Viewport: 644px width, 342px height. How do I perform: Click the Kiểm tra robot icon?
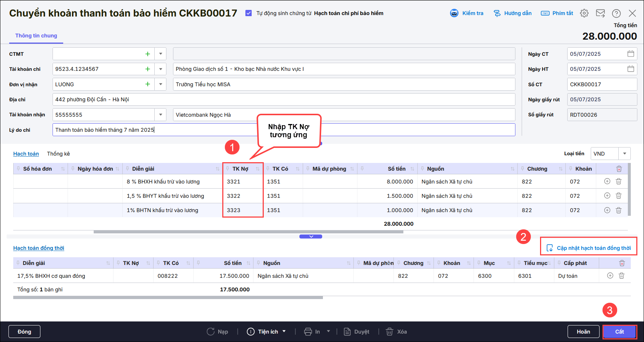(x=454, y=13)
